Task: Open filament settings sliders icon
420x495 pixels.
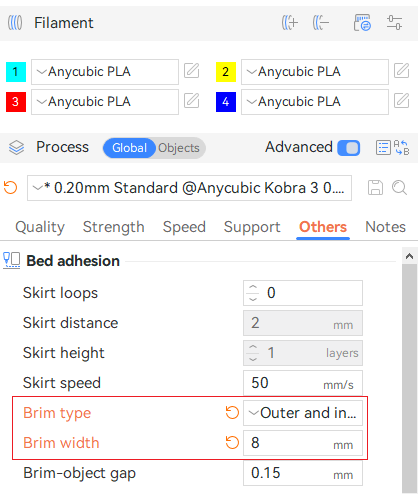Action: (x=394, y=23)
